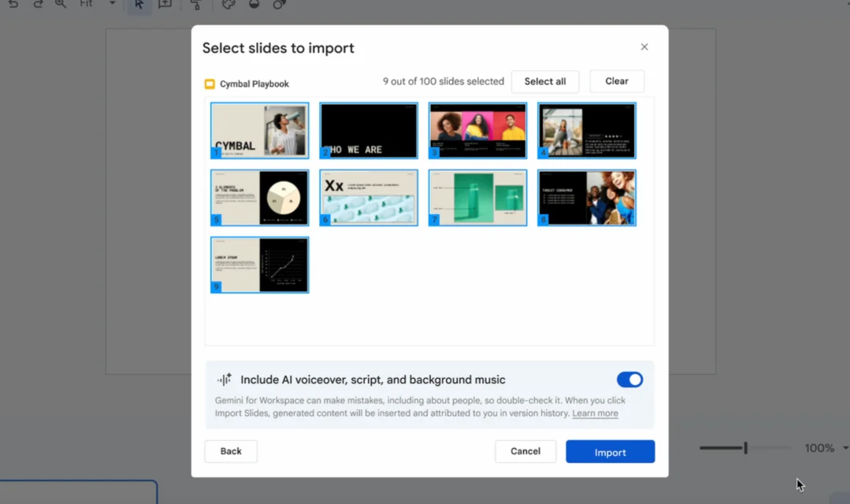Click the zoom magnifier icon in toolbar
The image size is (850, 504).
click(61, 4)
